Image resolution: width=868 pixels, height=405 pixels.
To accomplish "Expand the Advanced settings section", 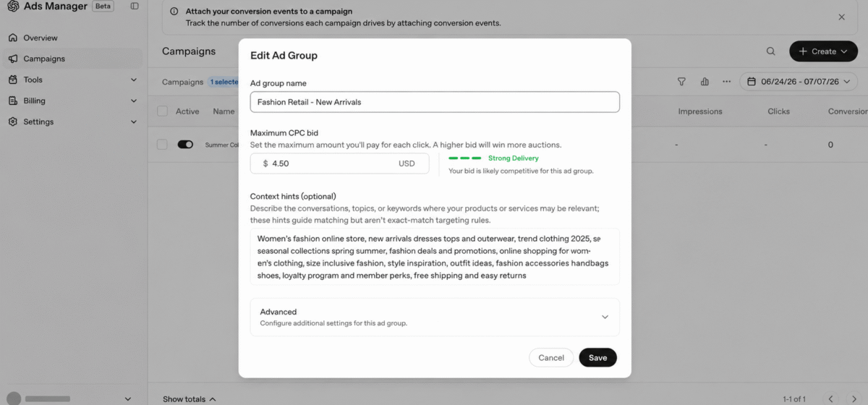I will pyautogui.click(x=435, y=317).
